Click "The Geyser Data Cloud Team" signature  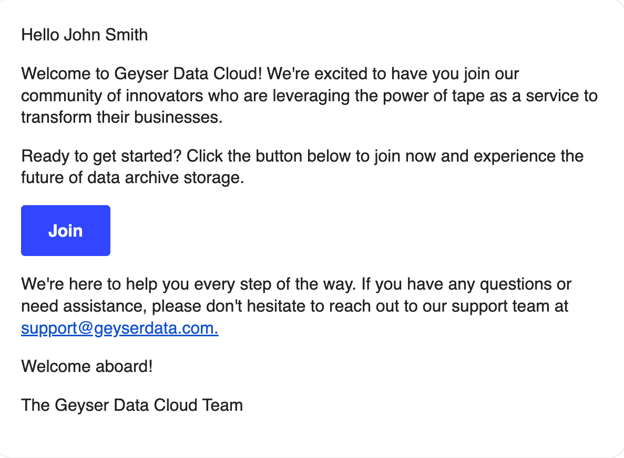(132, 405)
